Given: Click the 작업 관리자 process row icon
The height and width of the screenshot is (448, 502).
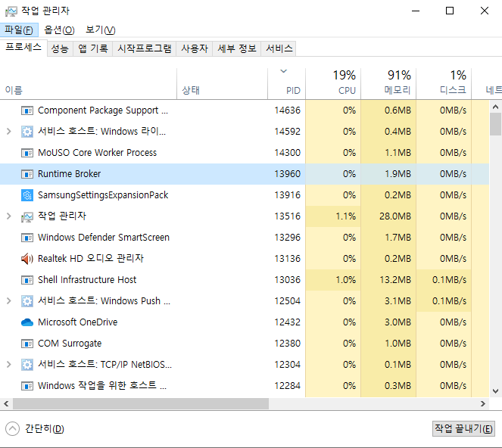Looking at the screenshot, I should point(27,217).
